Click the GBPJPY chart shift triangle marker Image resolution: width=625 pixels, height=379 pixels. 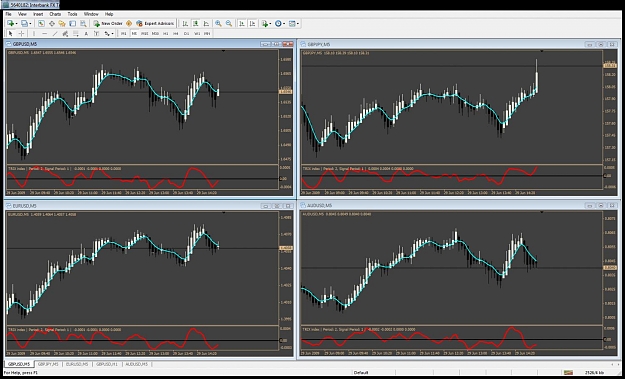point(542,51)
